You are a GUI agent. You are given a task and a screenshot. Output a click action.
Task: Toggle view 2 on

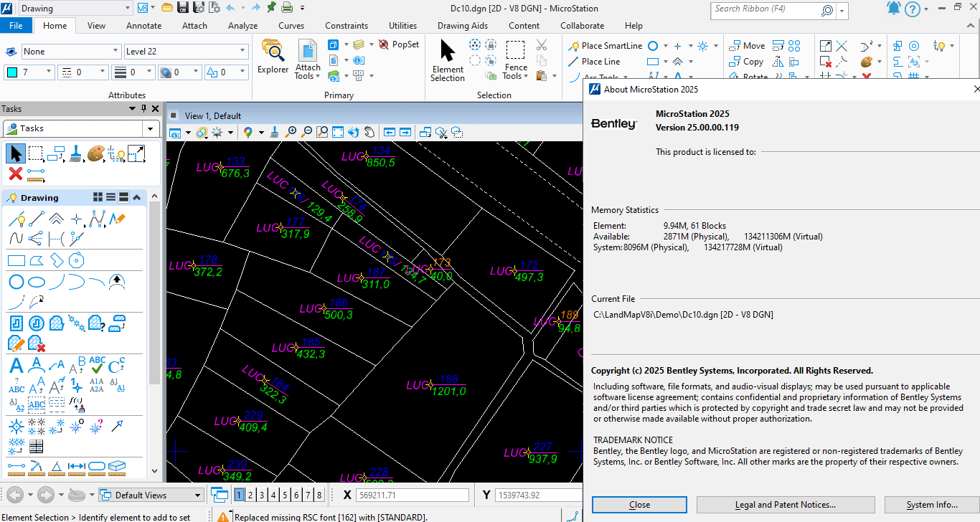tap(250, 495)
